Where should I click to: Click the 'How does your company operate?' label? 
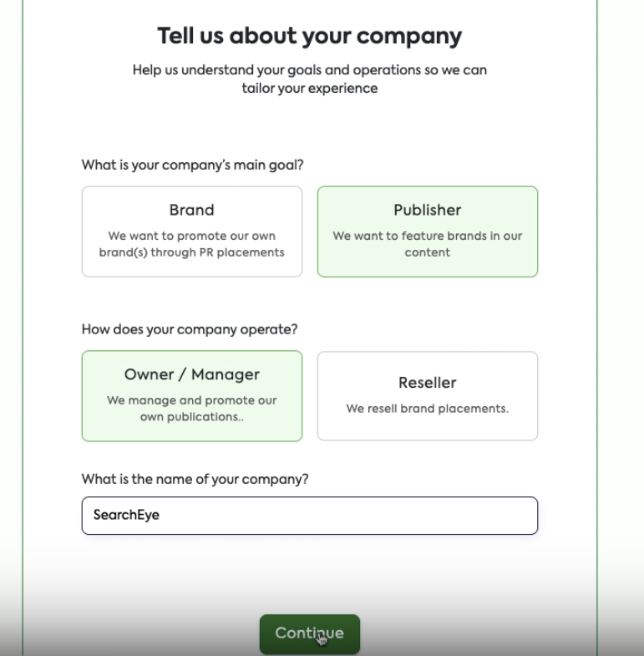click(x=189, y=329)
